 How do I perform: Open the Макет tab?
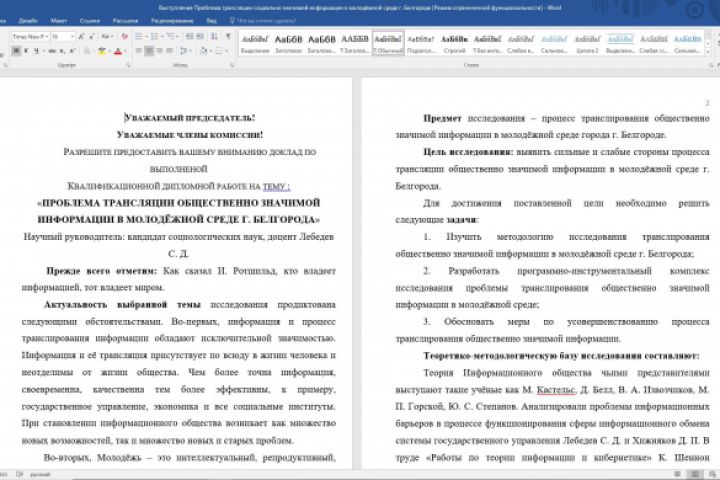pos(58,21)
